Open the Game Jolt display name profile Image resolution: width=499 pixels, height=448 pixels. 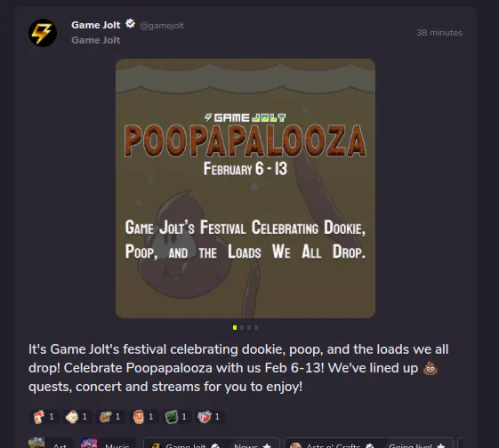tap(96, 25)
